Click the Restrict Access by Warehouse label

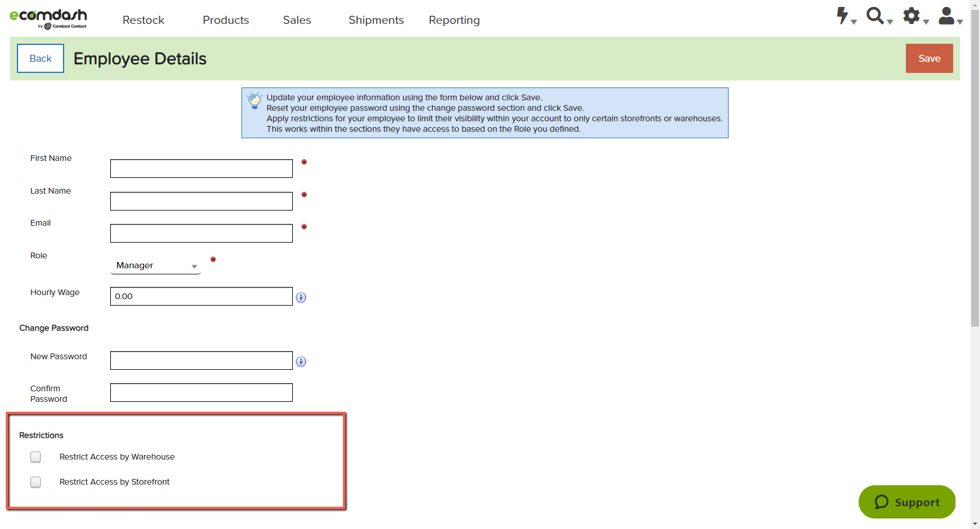117,457
